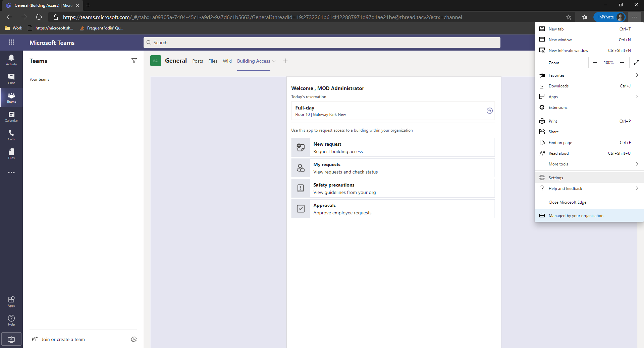Open Chat in the Teams sidebar

pyautogui.click(x=11, y=79)
